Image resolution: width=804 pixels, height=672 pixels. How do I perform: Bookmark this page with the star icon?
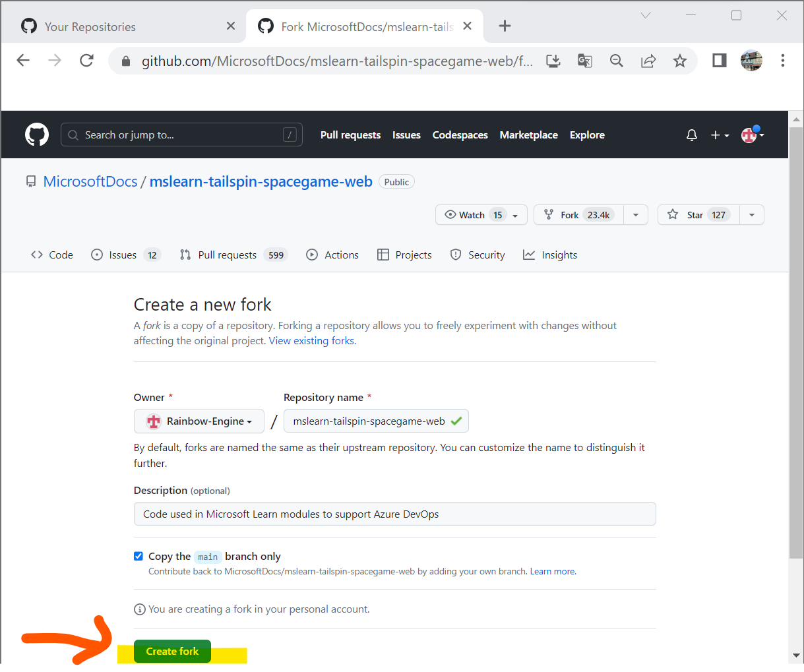[680, 61]
